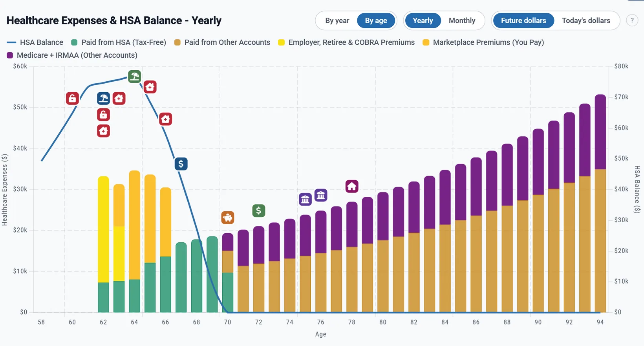
Task: Click the "Healthcare Expenses & HSA Balance - Yearly" title
Action: 114,20
